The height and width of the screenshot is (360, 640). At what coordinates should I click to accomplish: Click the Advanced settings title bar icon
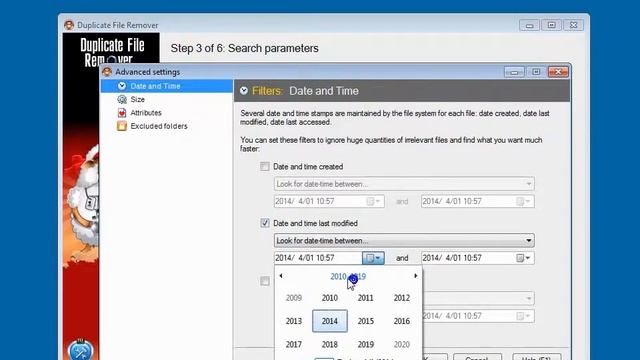pyautogui.click(x=107, y=72)
